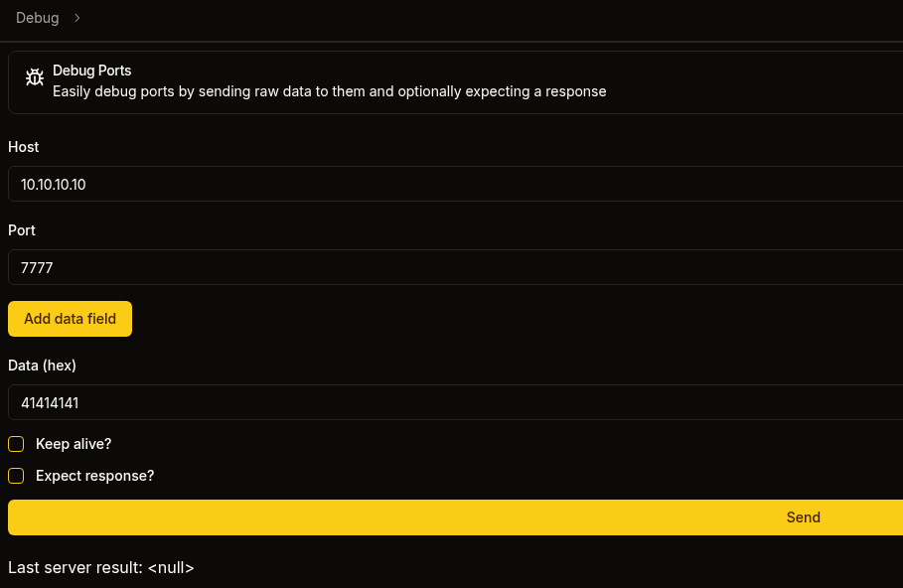Select the hex value 41414141
Screen dimensions: 903x588
(49, 402)
